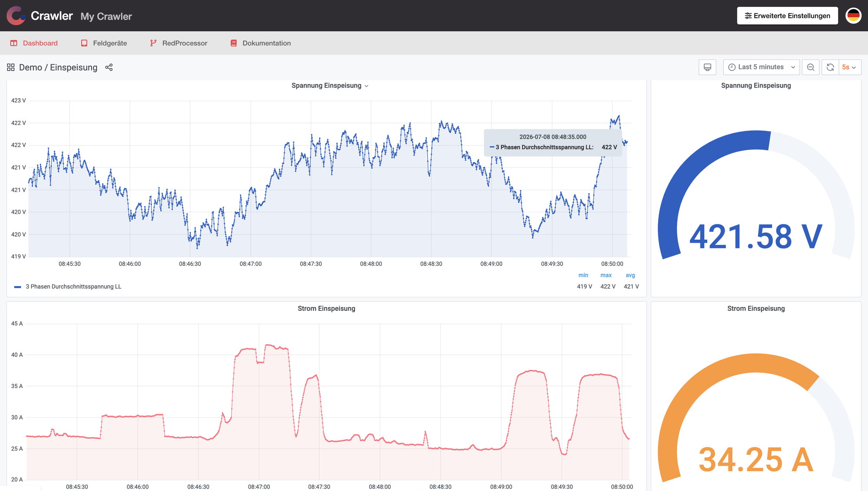The width and height of the screenshot is (868, 491).
Task: Open Erweiterte Einstellungen
Action: tap(787, 16)
